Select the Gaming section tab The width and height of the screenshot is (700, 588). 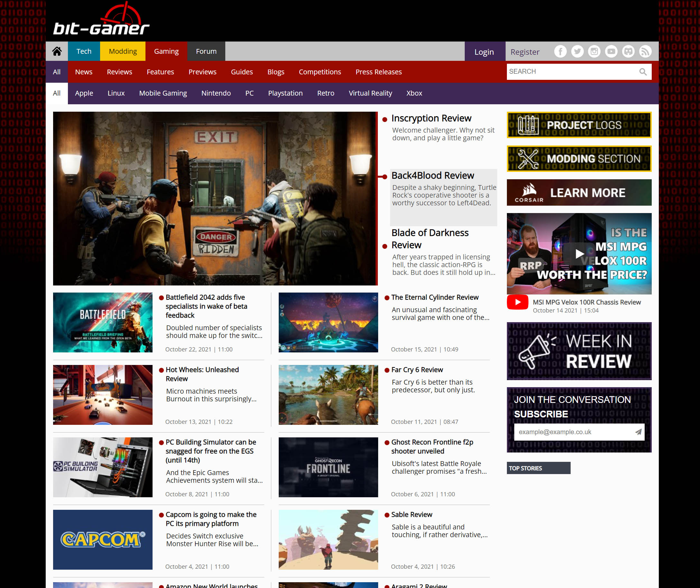point(166,51)
